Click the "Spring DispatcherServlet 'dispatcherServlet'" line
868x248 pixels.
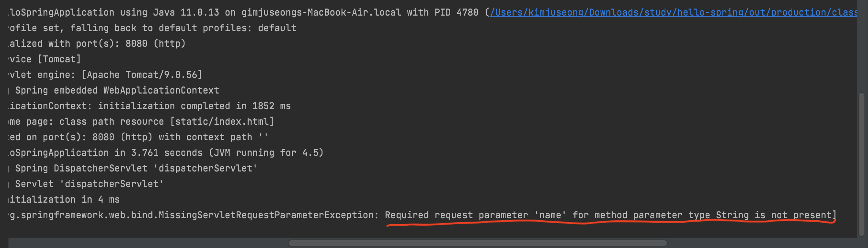[x=136, y=168]
